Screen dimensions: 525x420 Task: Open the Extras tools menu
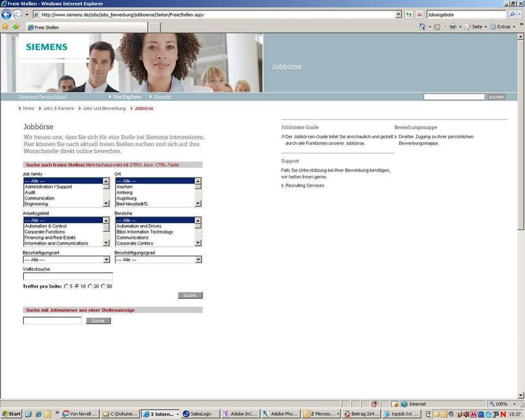coord(503,27)
